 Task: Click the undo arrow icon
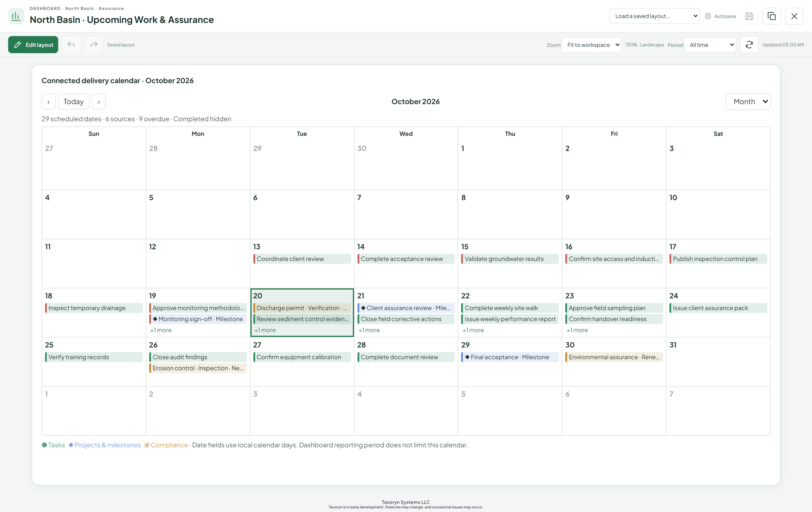pos(71,44)
